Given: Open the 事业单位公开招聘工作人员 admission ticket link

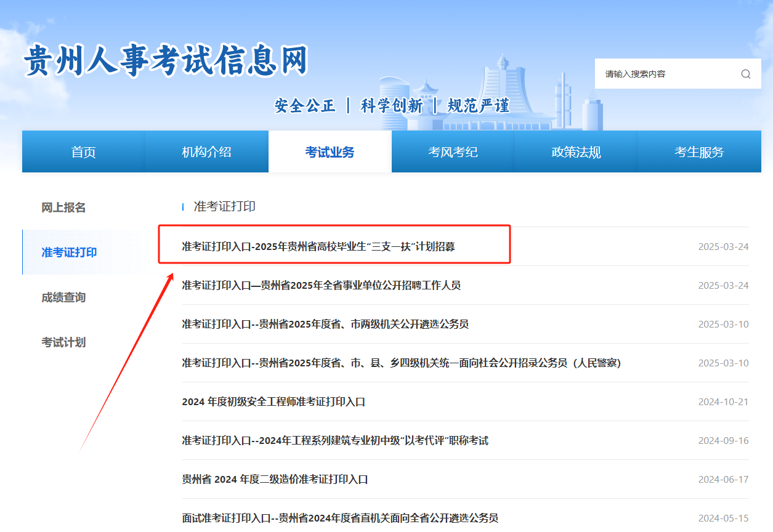Looking at the screenshot, I should pyautogui.click(x=321, y=286).
